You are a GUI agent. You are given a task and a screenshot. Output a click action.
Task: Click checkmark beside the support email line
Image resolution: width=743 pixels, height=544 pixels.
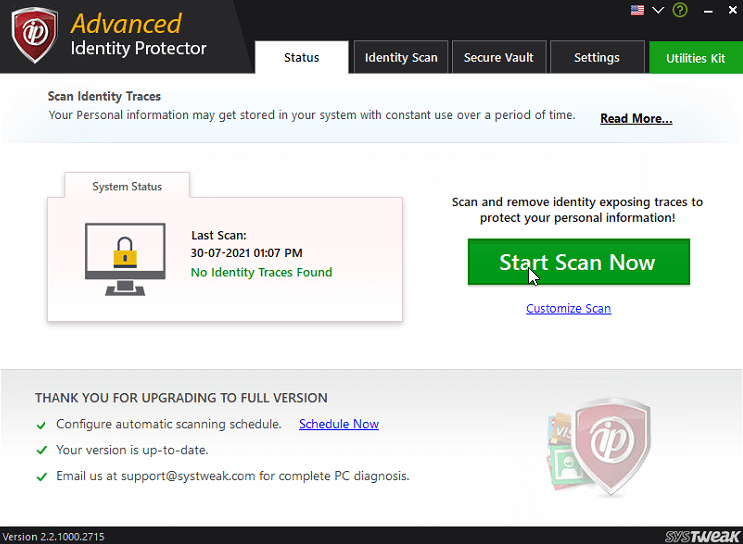(x=41, y=476)
